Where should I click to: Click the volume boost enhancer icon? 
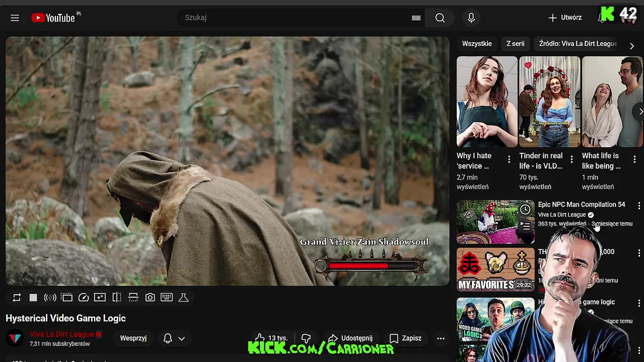(50, 298)
